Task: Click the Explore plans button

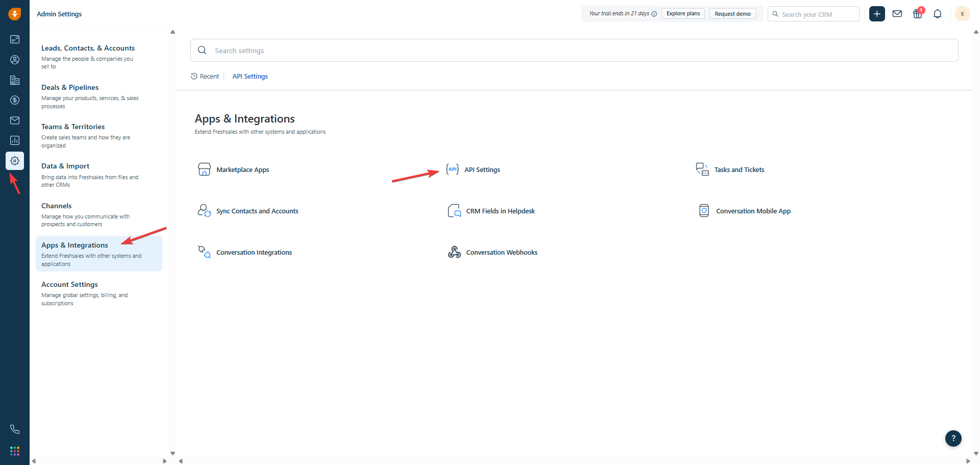Action: (683, 14)
